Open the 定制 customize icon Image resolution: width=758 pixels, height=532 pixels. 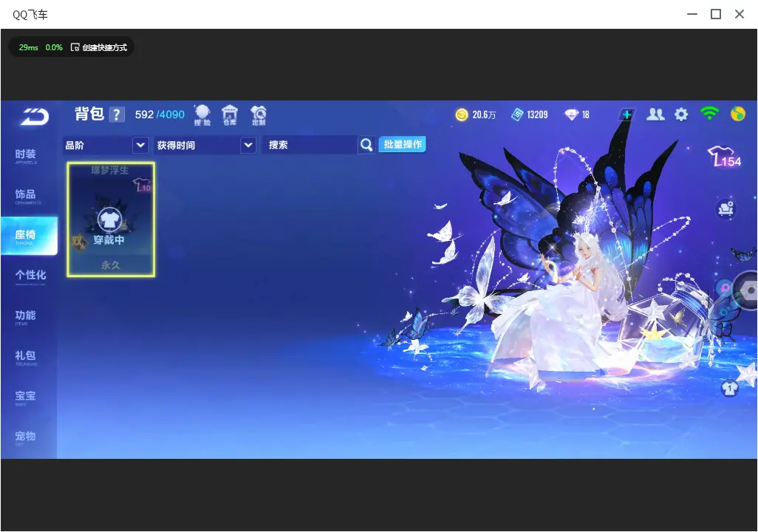point(259,115)
